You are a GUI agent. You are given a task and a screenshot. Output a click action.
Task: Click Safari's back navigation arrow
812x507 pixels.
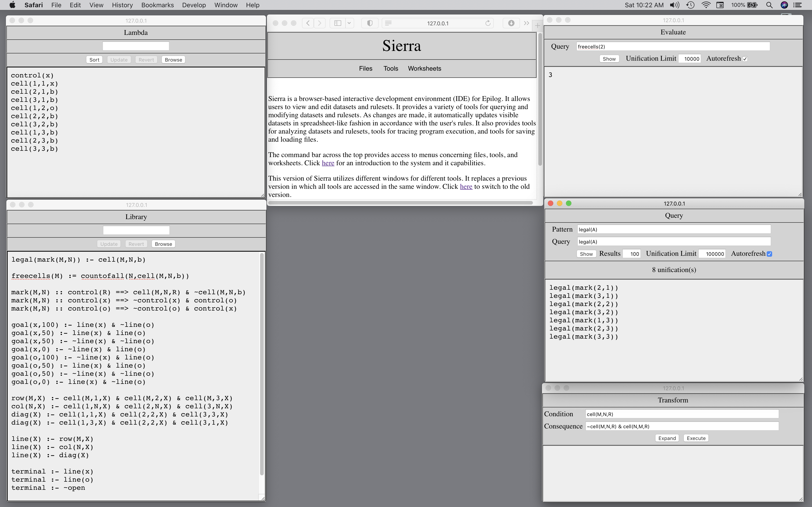pyautogui.click(x=308, y=23)
